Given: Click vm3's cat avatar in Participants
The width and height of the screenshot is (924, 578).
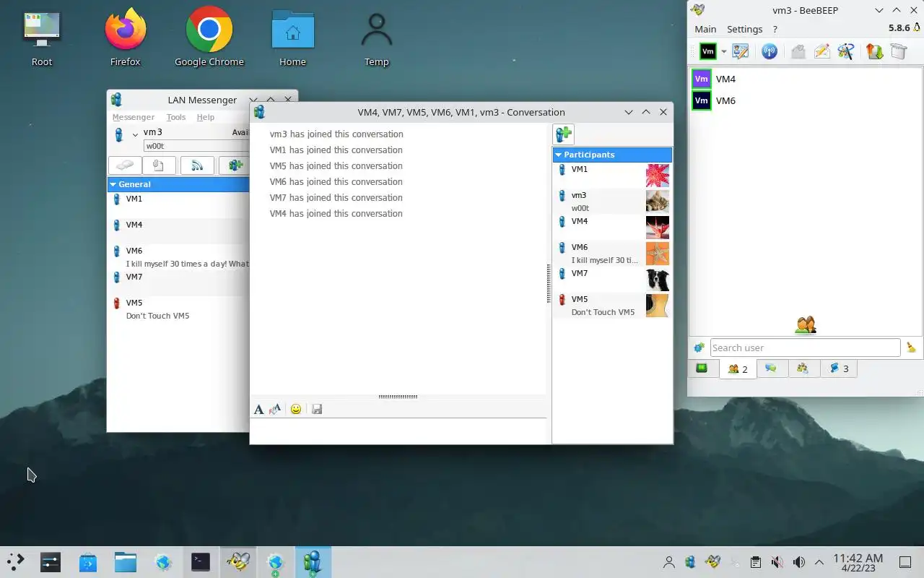Looking at the screenshot, I should pos(657,202).
